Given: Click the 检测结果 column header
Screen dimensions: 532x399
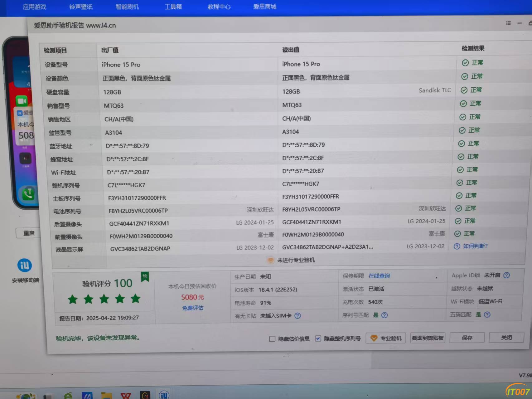Looking at the screenshot, I should coord(473,48).
